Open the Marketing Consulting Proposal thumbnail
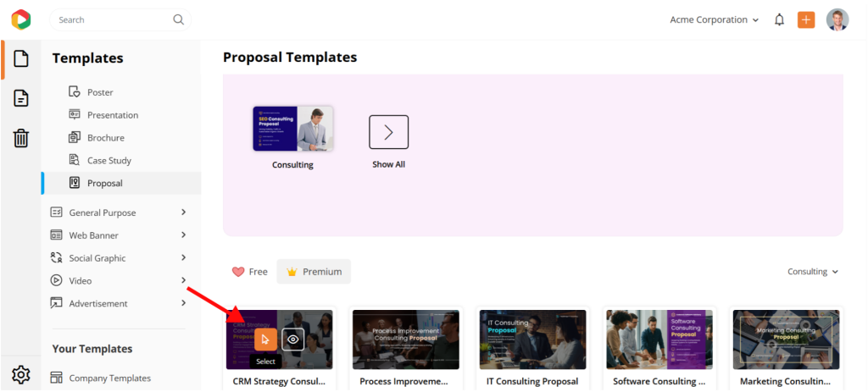This screenshot has height=392, width=868. [x=786, y=340]
